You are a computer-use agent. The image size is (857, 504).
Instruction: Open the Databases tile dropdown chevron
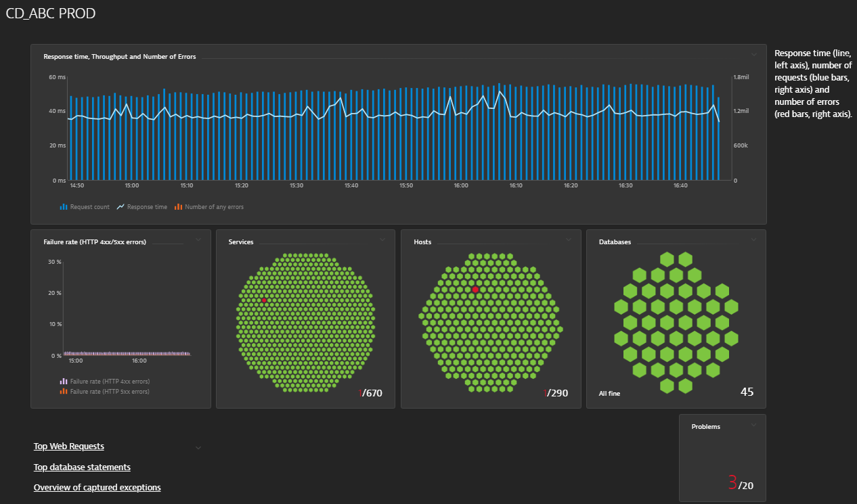click(753, 239)
